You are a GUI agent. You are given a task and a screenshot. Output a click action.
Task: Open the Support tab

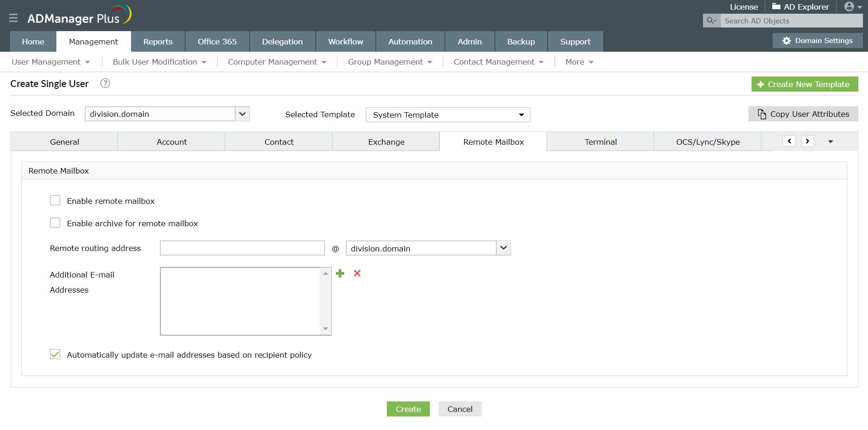click(x=575, y=42)
